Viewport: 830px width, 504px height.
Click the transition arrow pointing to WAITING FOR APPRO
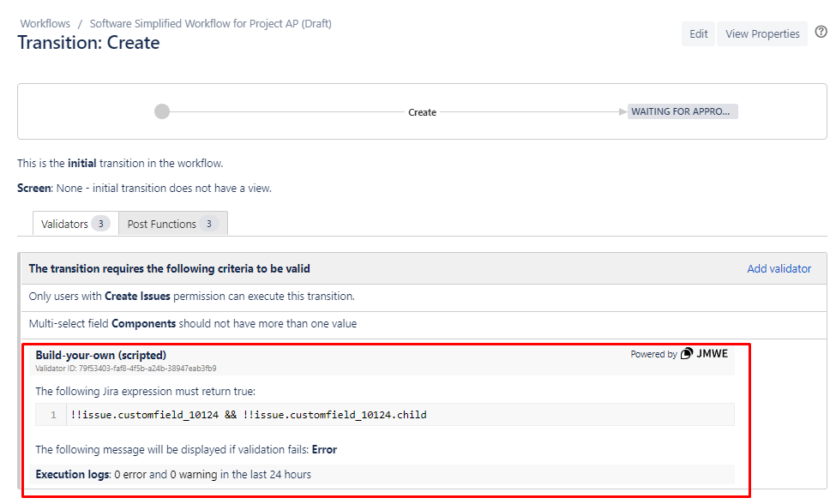click(622, 111)
